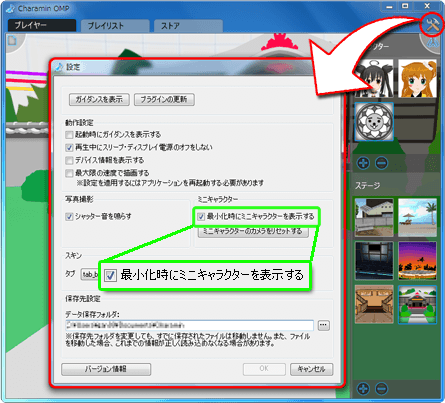
Task: Add a character with the plus icon
Action: click(363, 163)
